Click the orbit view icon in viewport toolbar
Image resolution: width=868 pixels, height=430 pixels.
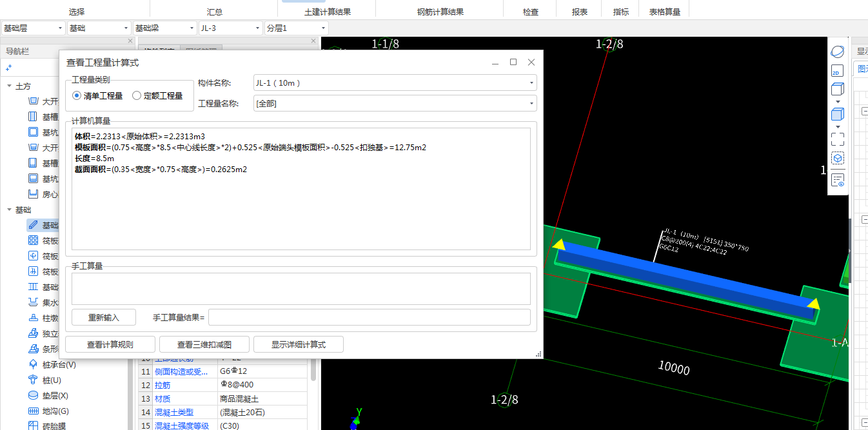[837, 52]
